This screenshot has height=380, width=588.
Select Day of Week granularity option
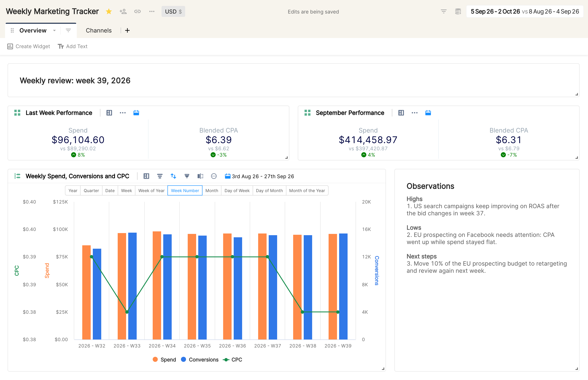(x=237, y=190)
